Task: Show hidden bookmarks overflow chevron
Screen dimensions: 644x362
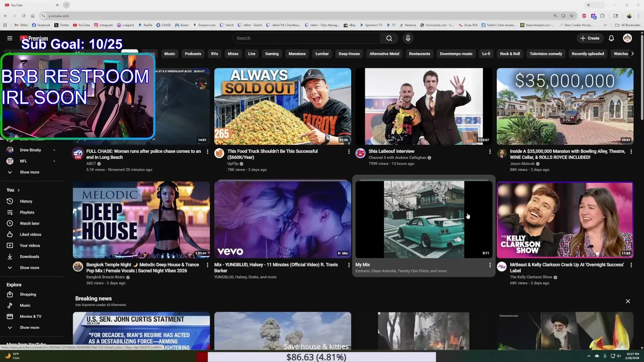Action: point(605,25)
